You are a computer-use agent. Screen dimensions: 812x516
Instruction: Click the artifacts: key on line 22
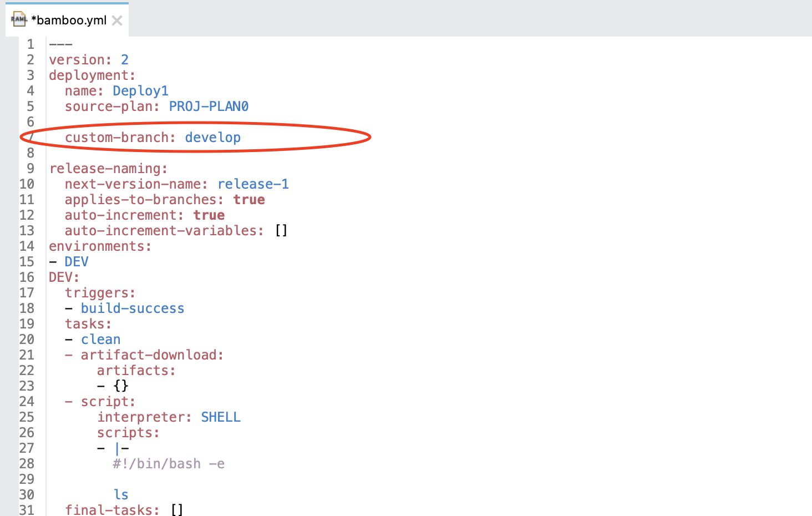[x=136, y=371]
